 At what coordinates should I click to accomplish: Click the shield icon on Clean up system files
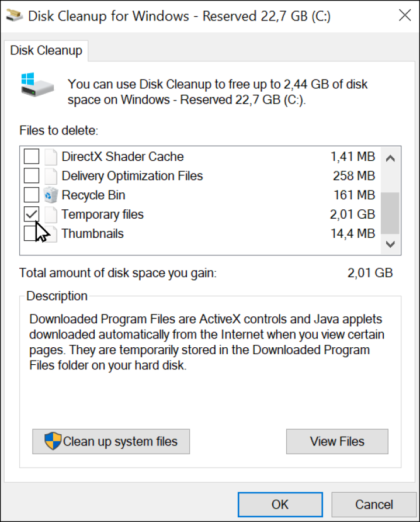[x=53, y=441]
